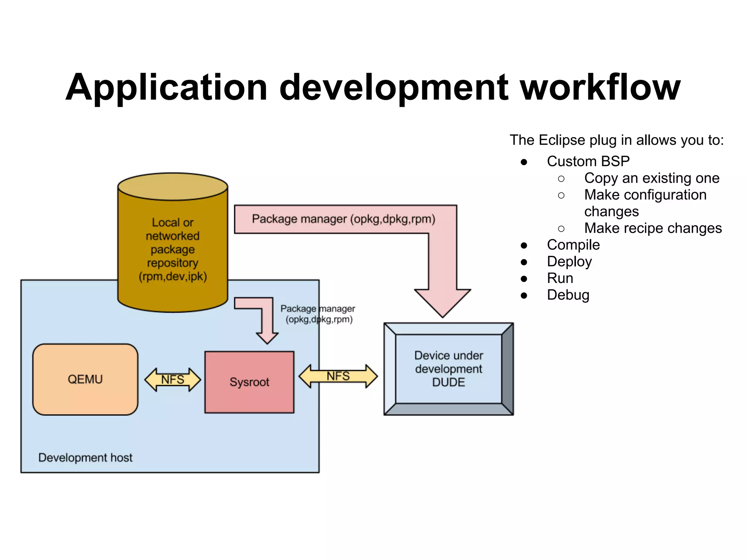Select the Deploy bullet item
The width and height of the screenshot is (747, 560).
point(569,261)
